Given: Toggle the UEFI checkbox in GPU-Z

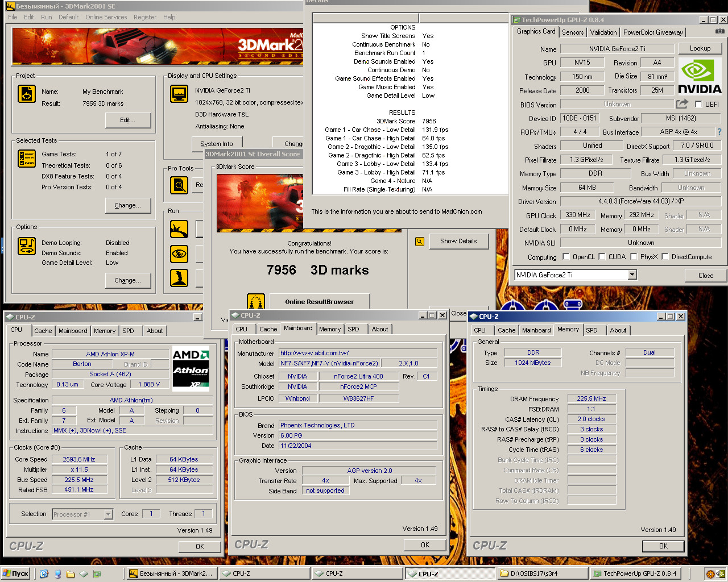Looking at the screenshot, I should [x=698, y=104].
